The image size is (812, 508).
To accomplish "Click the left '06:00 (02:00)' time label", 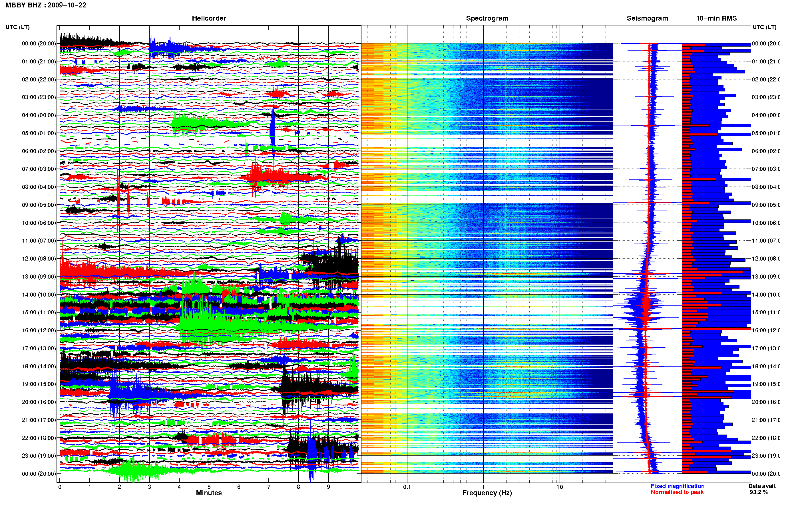I will 39,151.
